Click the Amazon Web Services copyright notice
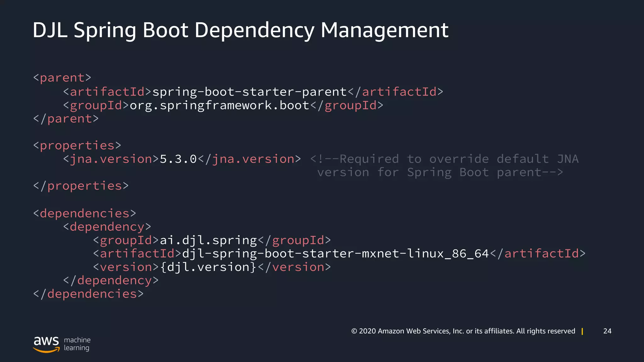The image size is (644, 362). tap(463, 331)
